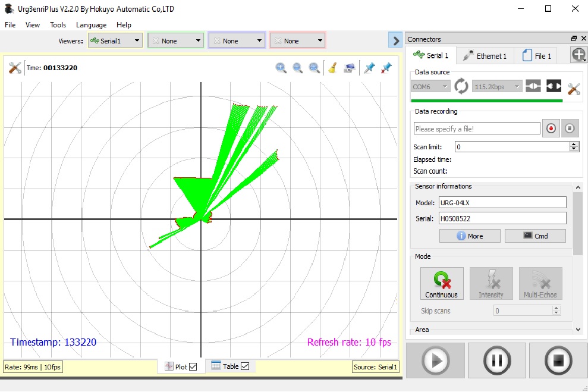The image size is (588, 392).
Task: Click the More sensor info button
Action: click(x=470, y=236)
